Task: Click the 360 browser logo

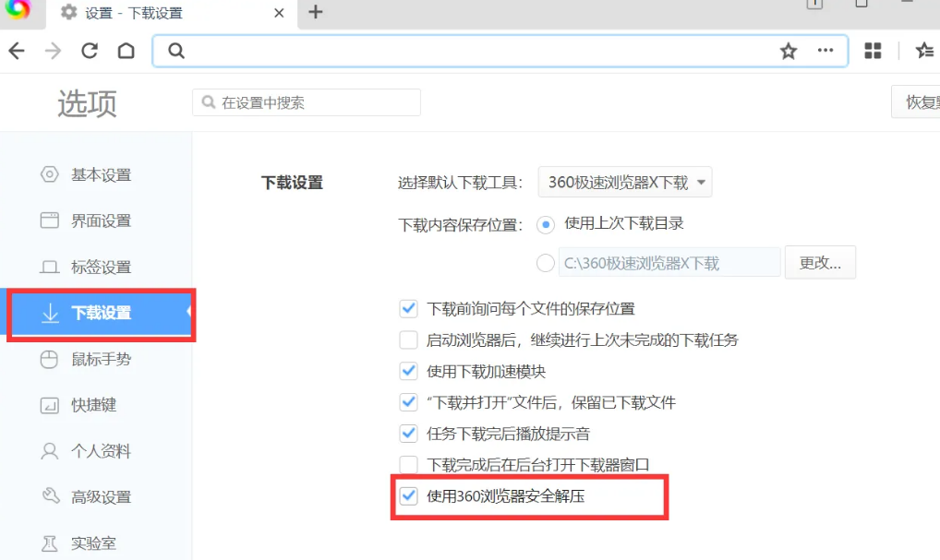Action: 18,9
